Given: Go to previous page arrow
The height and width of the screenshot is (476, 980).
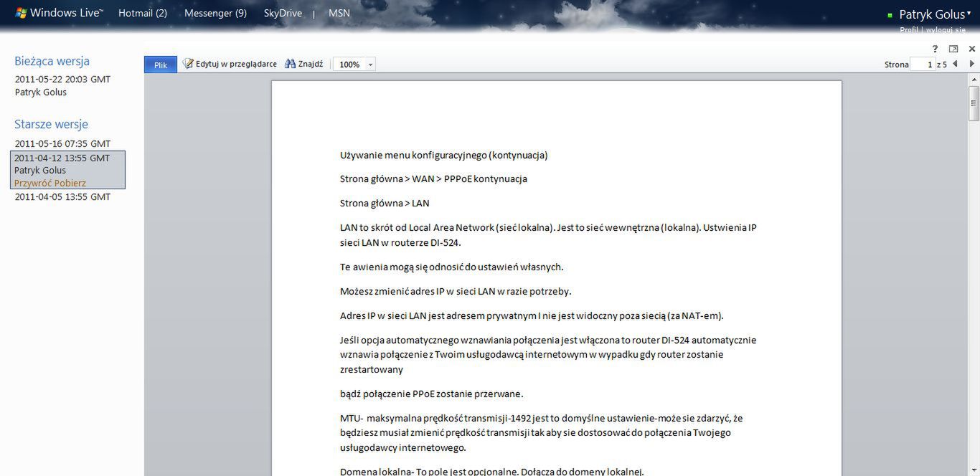Looking at the screenshot, I should tap(955, 64).
